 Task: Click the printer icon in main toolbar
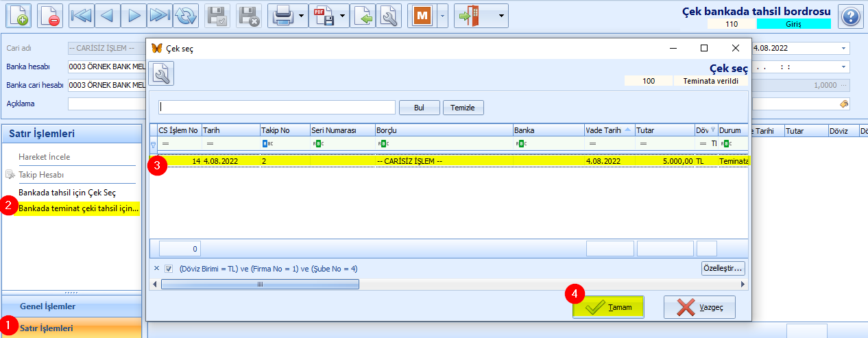[x=282, y=15]
